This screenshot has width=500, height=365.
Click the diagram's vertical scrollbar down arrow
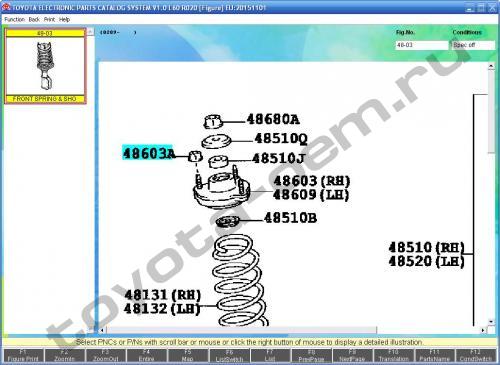click(491, 322)
